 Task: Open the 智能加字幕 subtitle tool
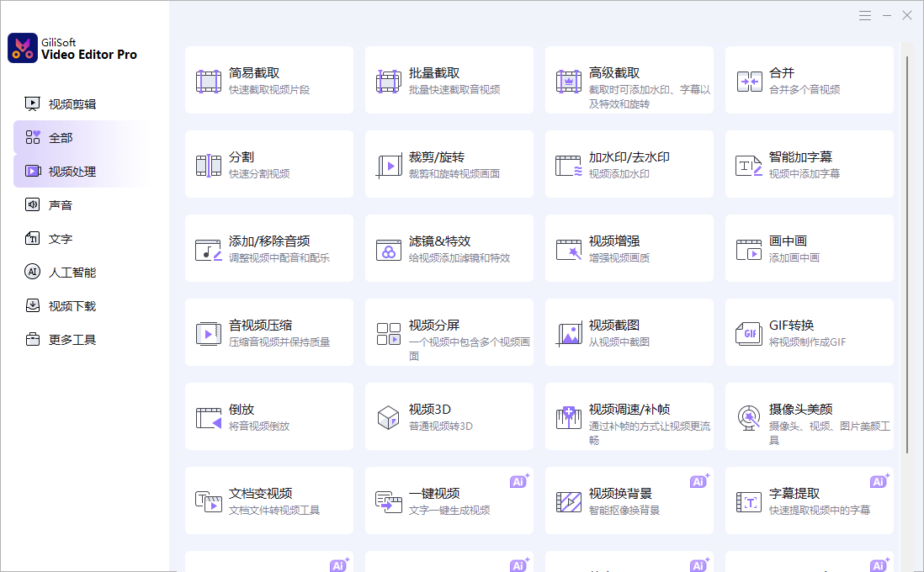(x=809, y=163)
